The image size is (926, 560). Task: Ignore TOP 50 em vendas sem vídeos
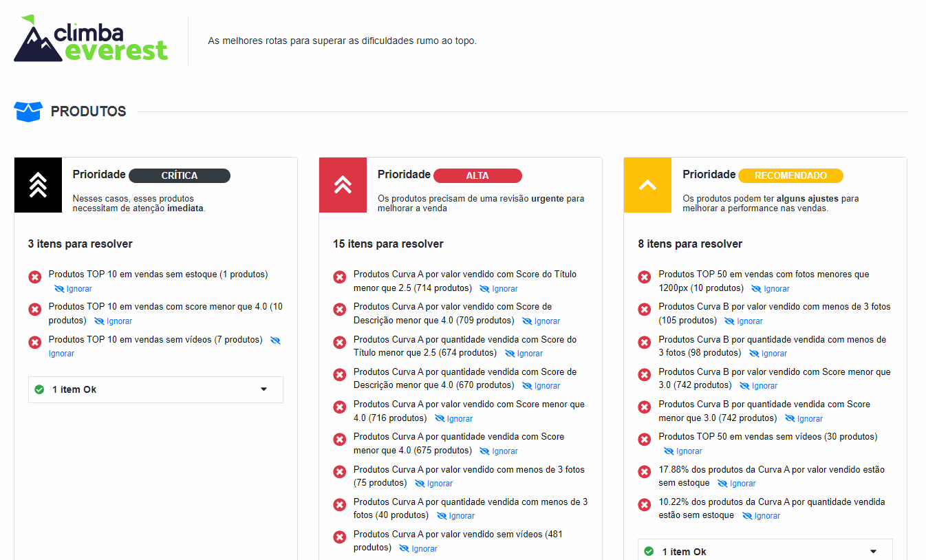tap(683, 451)
